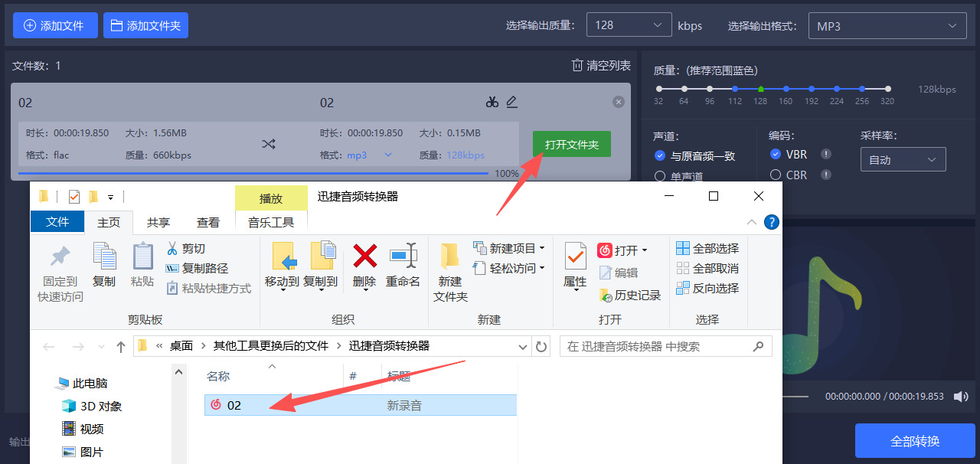Click Pin to Quick Access icon in Explorer
Screen dimensions: 980x464
[60, 257]
